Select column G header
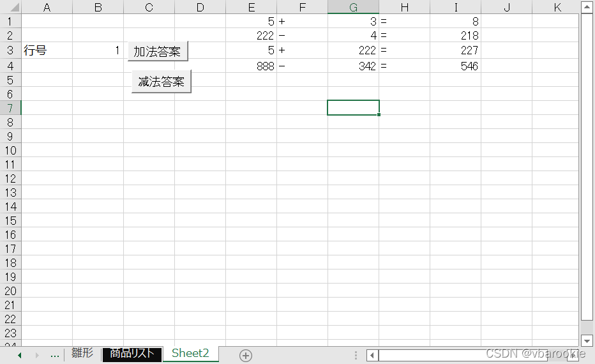This screenshot has width=595, height=364. (353, 7)
